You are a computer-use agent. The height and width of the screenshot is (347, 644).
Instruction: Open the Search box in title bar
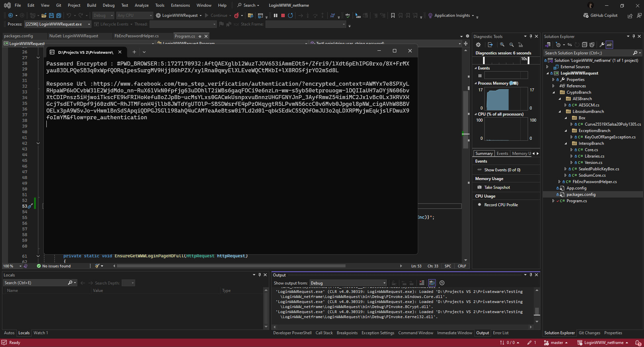pos(248,5)
